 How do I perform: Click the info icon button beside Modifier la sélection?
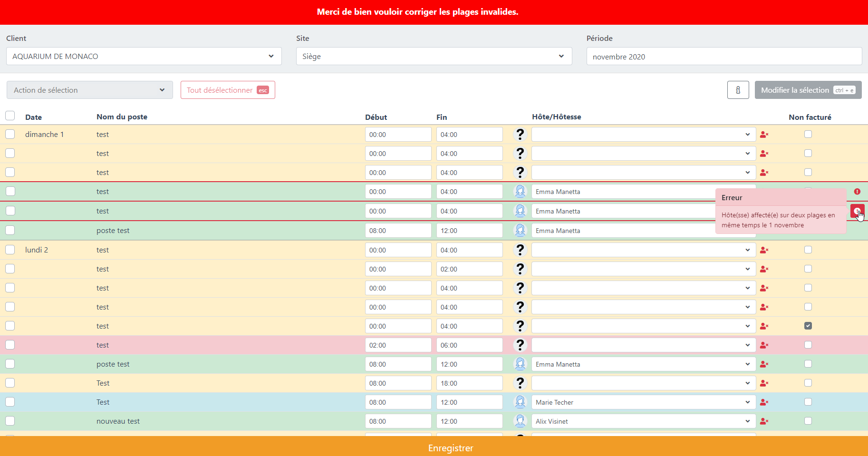pos(738,90)
